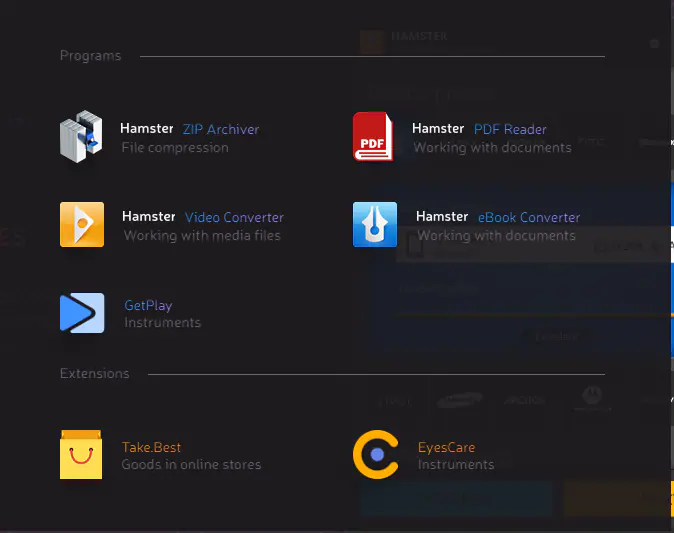
Task: Click "Instruments" text under GetPlay
Action: click(162, 323)
